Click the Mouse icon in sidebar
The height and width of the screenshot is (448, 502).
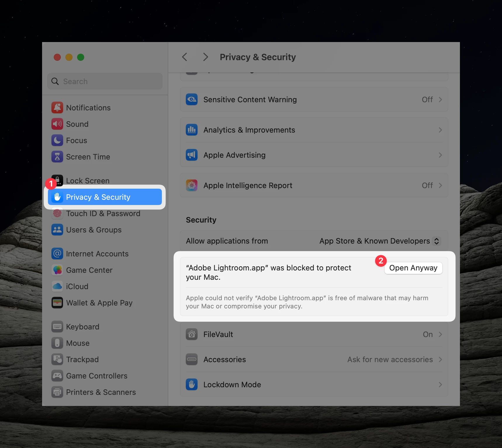[x=57, y=343]
